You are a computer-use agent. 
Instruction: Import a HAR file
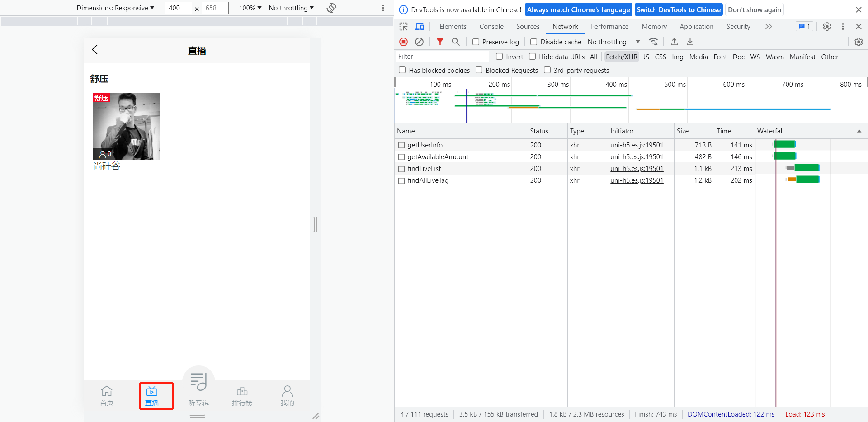tap(674, 42)
